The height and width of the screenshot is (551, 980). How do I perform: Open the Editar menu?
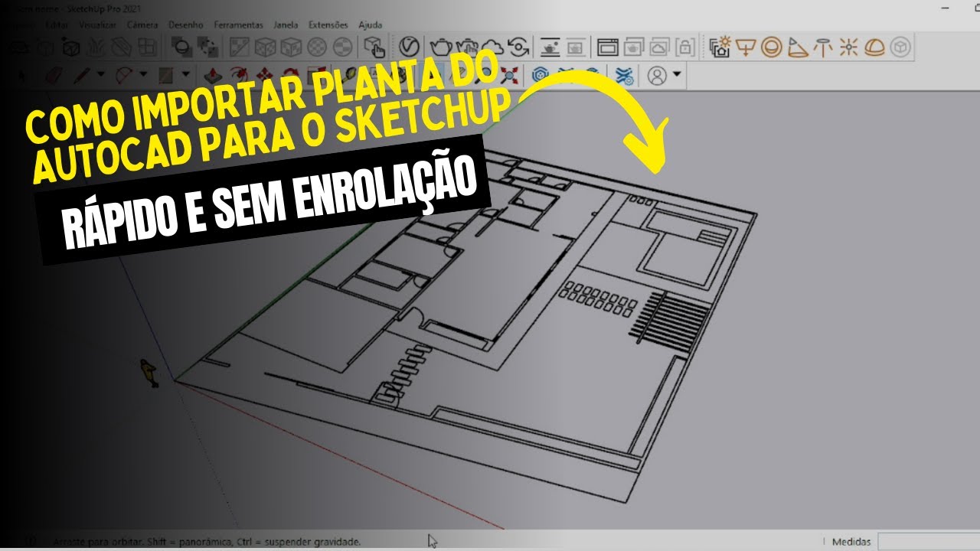tap(57, 25)
